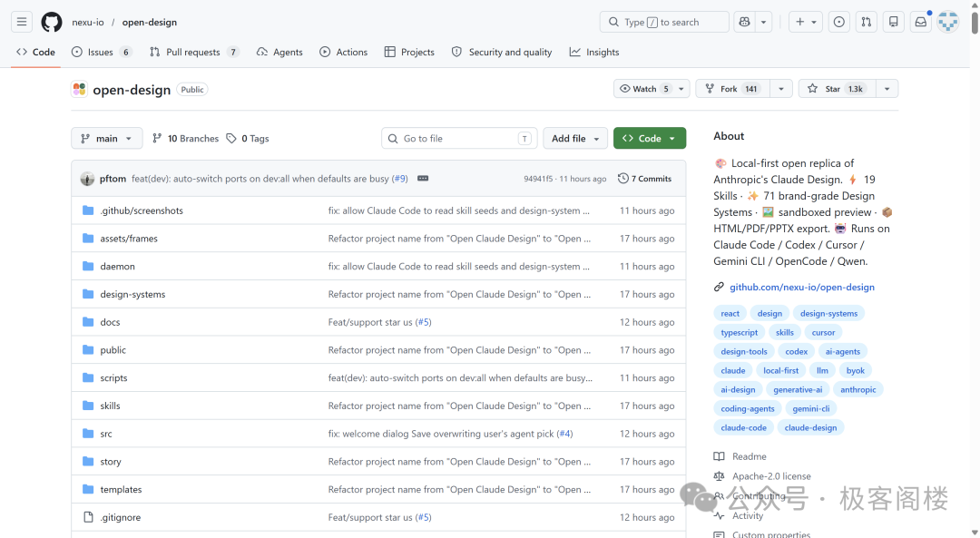
Task: Click the branches icon next to 10 Branches
Action: 157,139
